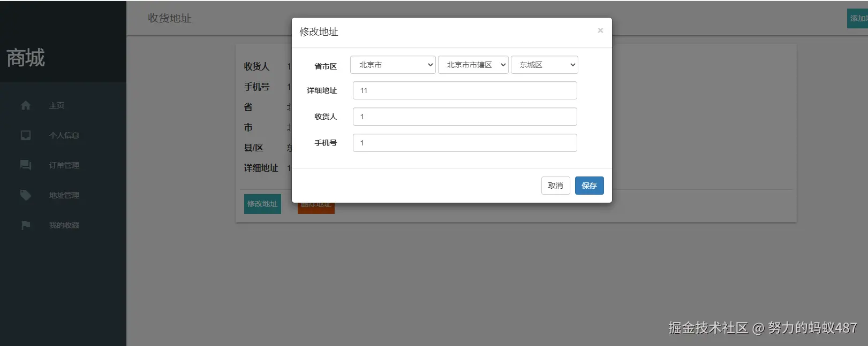The width and height of the screenshot is (868, 346).
Task: Click the 收货人 label in the address card
Action: point(257,66)
